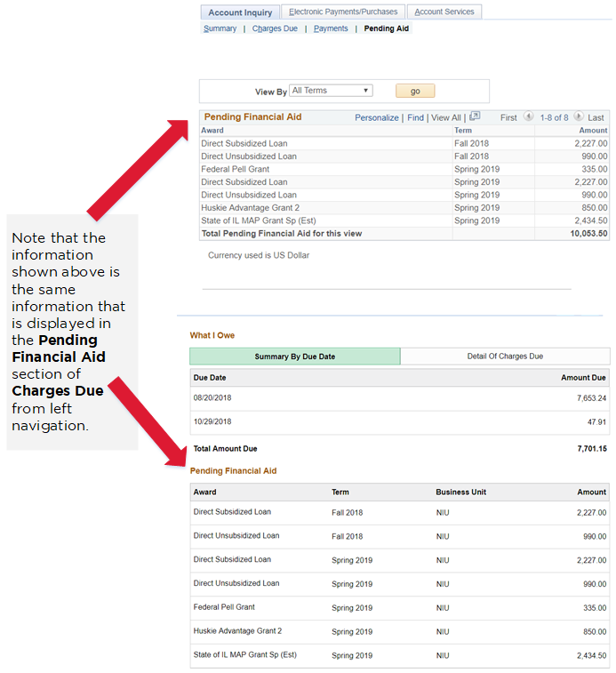The height and width of the screenshot is (673, 616).
Task: Click the next rows arrow icon
Action: point(579,116)
